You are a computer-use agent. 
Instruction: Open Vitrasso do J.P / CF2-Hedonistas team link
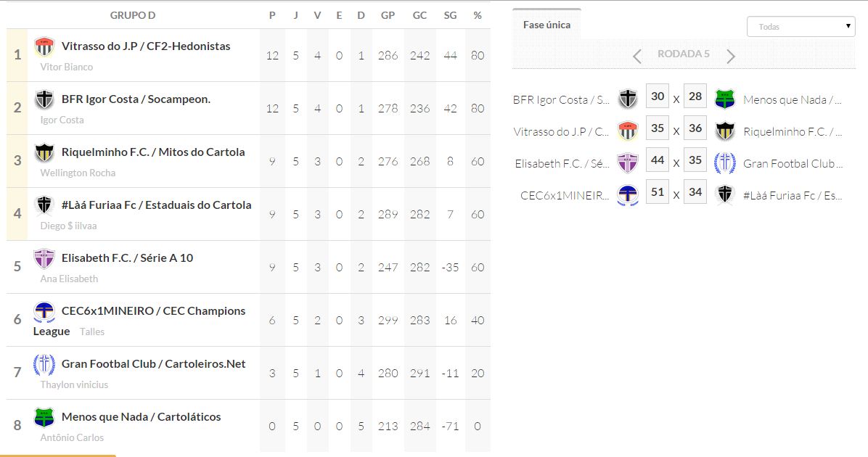click(x=146, y=46)
